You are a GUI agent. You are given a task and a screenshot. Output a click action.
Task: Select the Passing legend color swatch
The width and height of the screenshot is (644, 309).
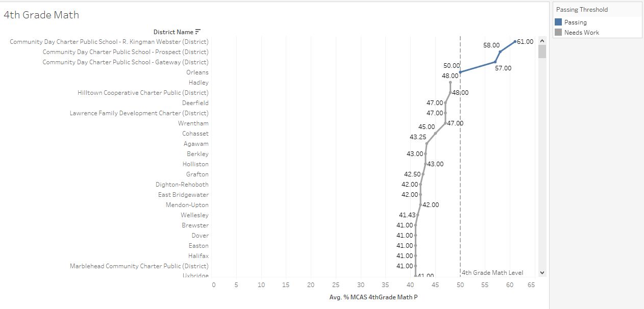coord(559,22)
